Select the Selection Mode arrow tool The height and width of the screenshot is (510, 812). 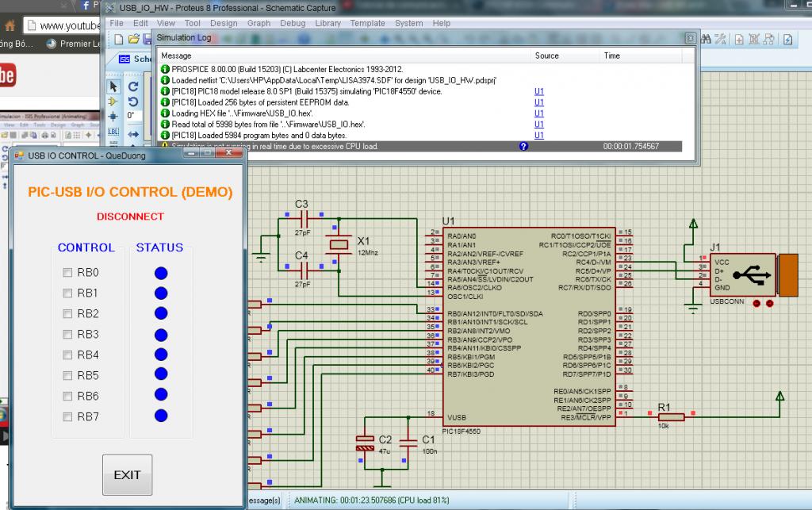pyautogui.click(x=113, y=86)
